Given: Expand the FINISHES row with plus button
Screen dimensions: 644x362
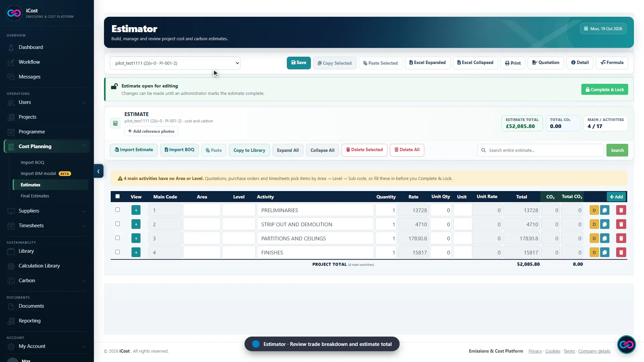Looking at the screenshot, I should point(136,252).
